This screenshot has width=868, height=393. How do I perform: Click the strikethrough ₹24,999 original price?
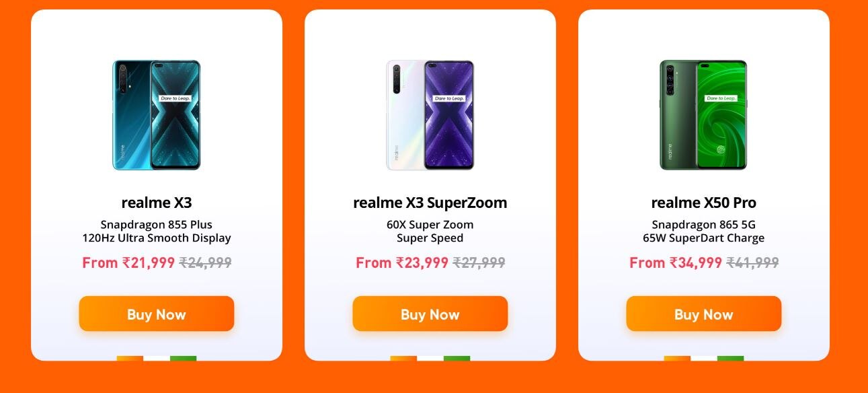(x=206, y=263)
